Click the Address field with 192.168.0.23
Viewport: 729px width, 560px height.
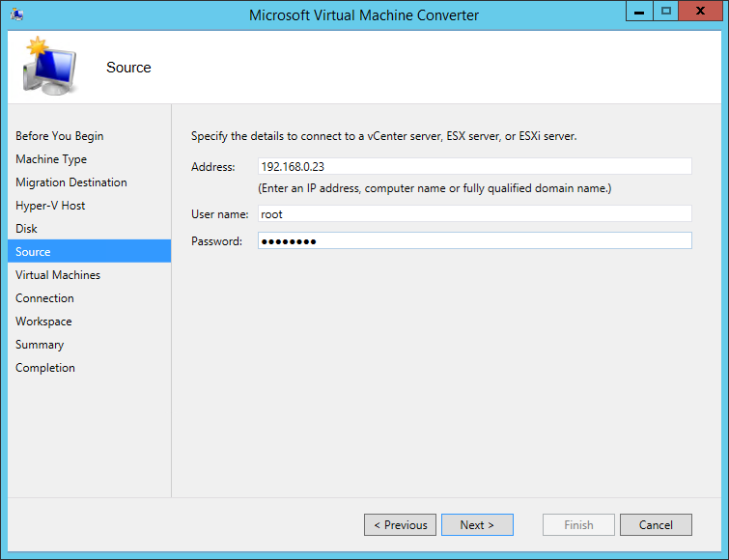[475, 166]
